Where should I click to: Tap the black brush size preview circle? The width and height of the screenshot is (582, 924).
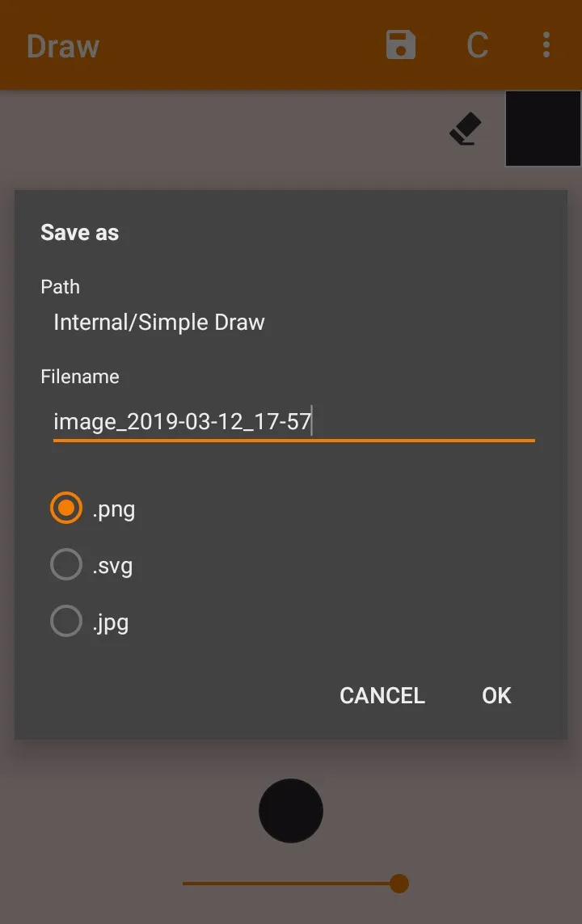tap(291, 811)
